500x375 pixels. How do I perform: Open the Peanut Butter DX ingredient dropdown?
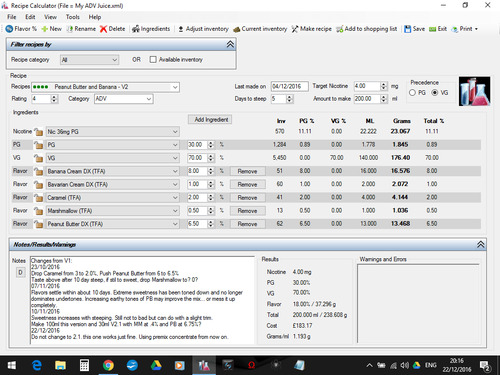(113, 224)
